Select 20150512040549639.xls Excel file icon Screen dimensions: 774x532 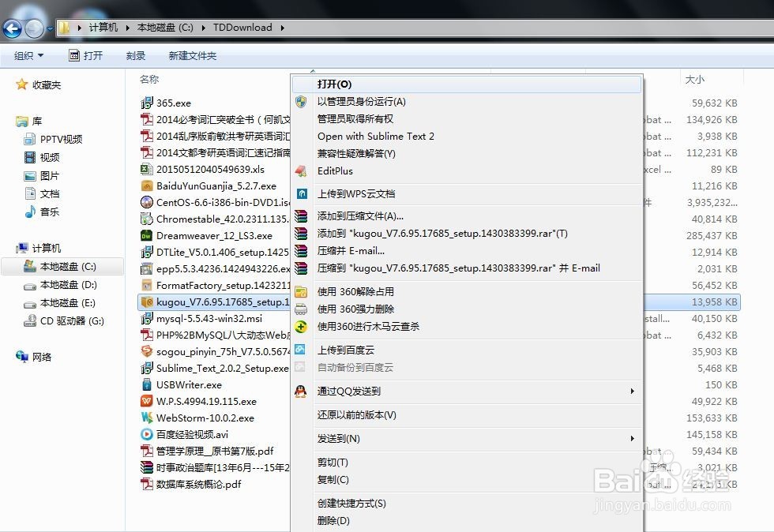tap(147, 169)
